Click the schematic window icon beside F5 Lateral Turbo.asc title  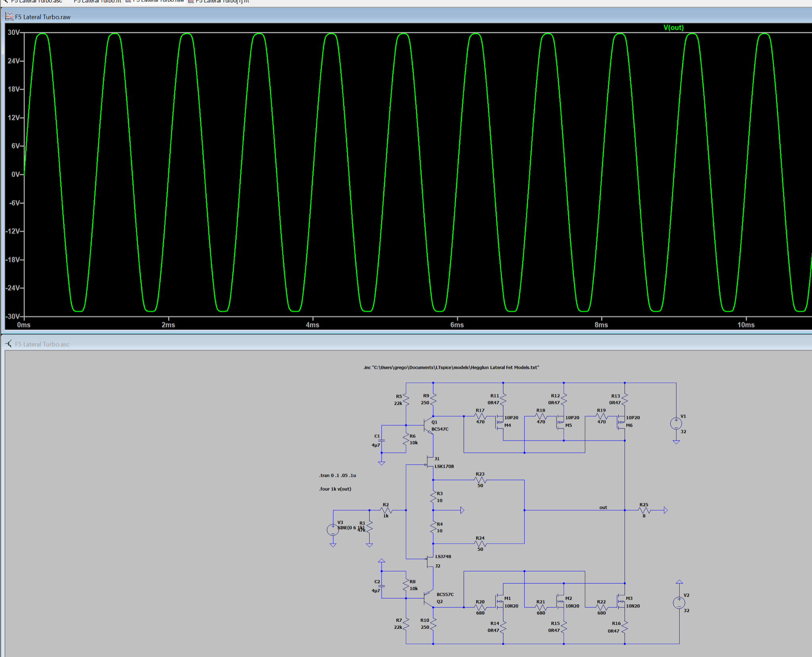[x=9, y=344]
